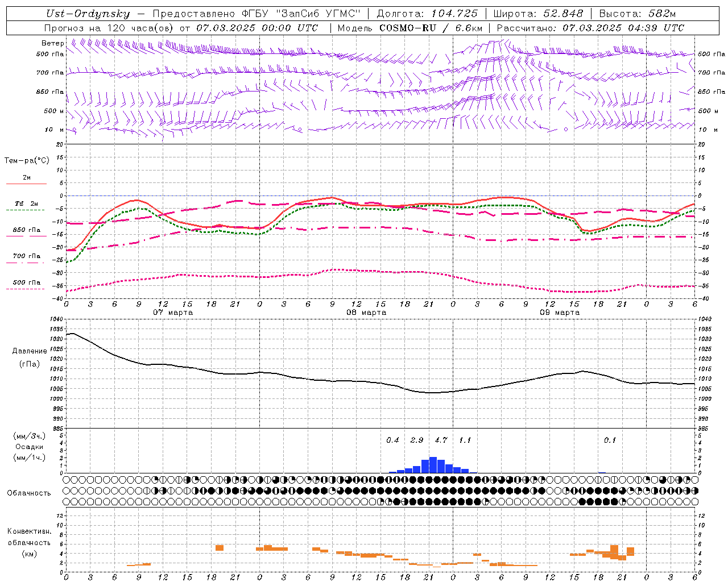Click the elevation value 582м

tap(661, 14)
